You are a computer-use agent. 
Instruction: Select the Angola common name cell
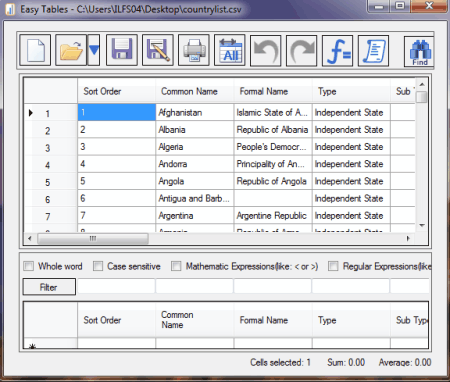[195, 181]
